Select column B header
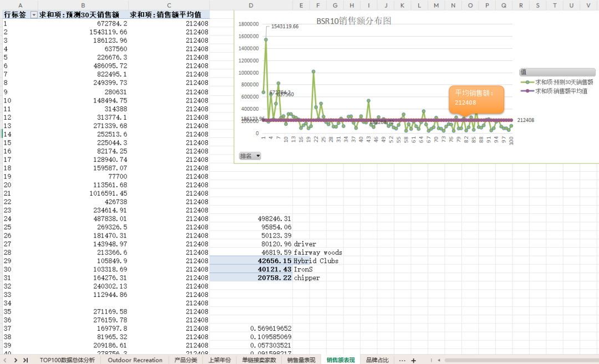Viewport: 599px width, 364px height. [x=83, y=6]
